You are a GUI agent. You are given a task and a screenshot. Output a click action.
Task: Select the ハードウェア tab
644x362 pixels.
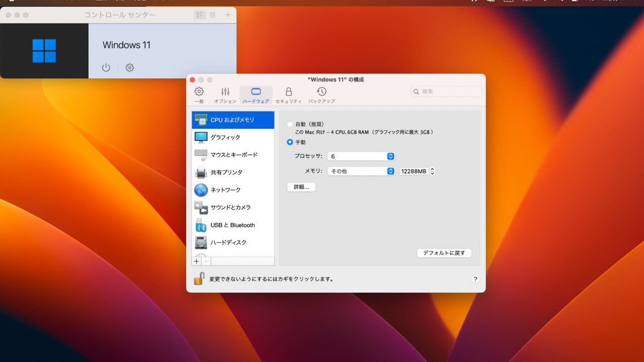click(x=256, y=95)
